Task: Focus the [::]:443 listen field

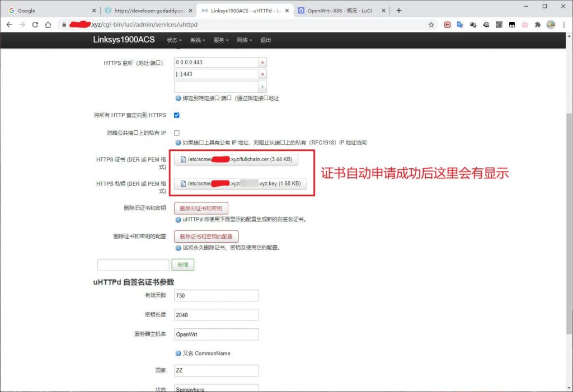Action: click(217, 74)
